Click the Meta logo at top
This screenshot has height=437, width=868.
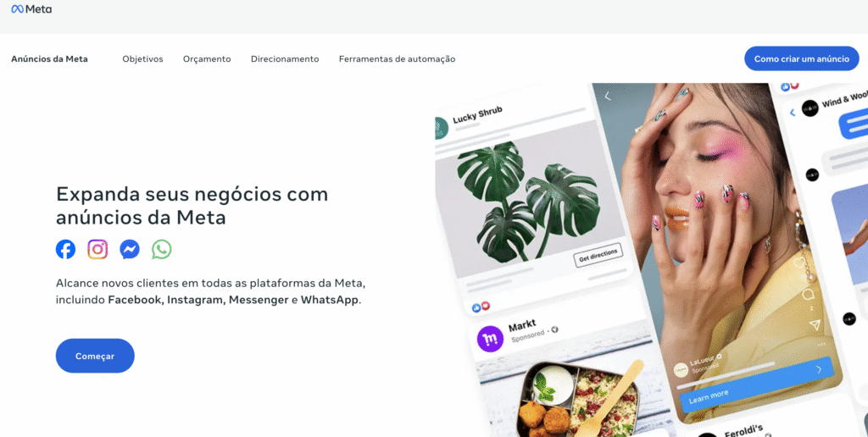click(31, 8)
